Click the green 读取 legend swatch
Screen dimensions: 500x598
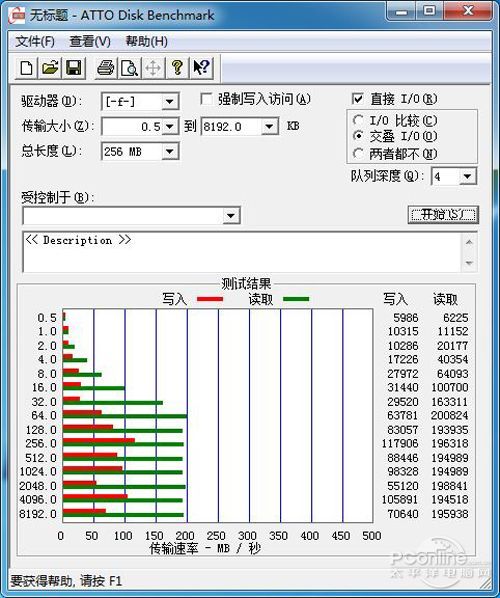[296, 299]
